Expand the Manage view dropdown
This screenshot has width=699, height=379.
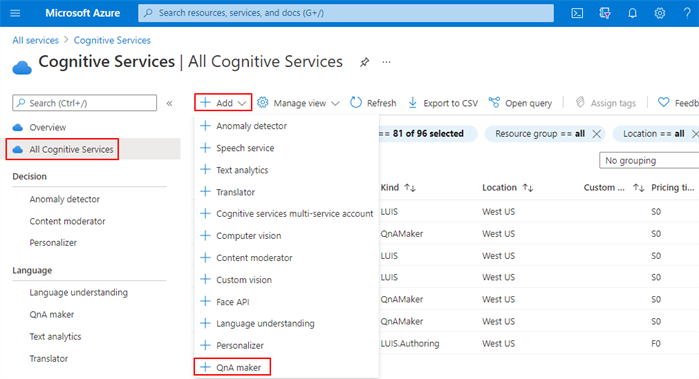298,103
